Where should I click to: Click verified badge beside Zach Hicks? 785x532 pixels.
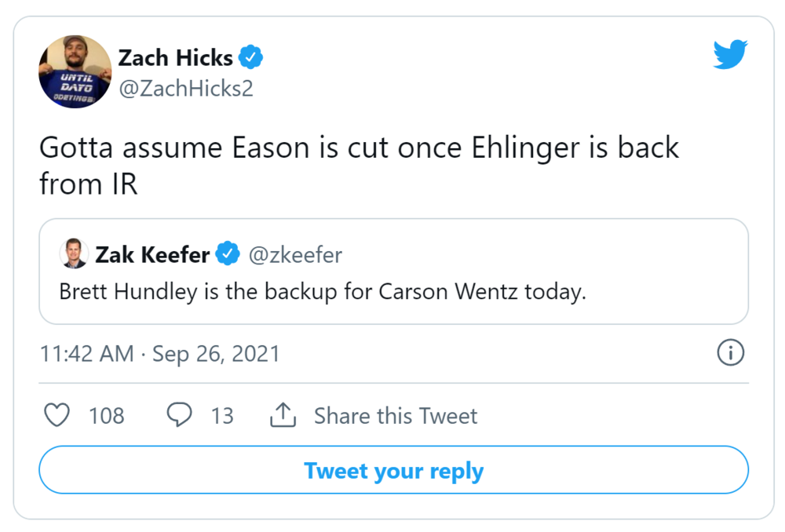[251, 57]
